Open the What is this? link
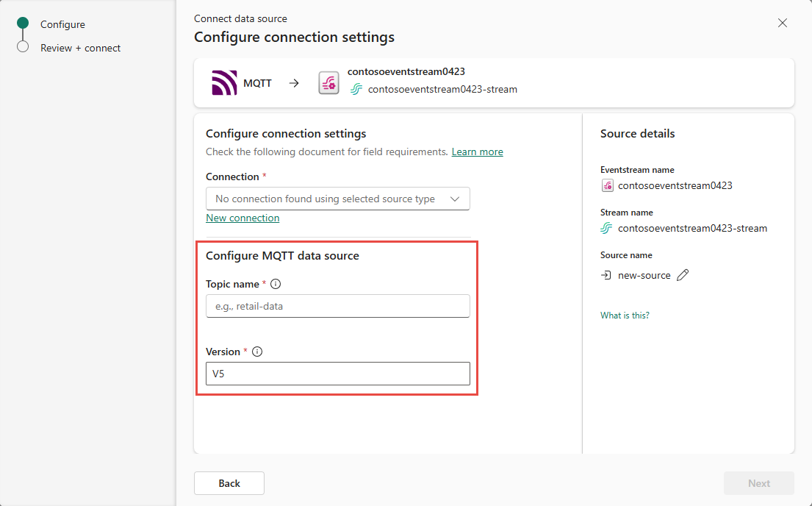The width and height of the screenshot is (812, 506). coord(625,316)
